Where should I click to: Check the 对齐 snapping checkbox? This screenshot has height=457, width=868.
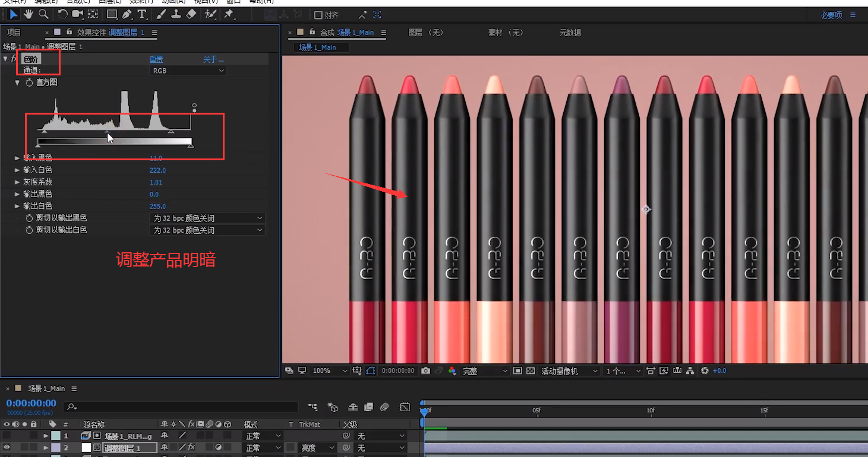click(318, 15)
